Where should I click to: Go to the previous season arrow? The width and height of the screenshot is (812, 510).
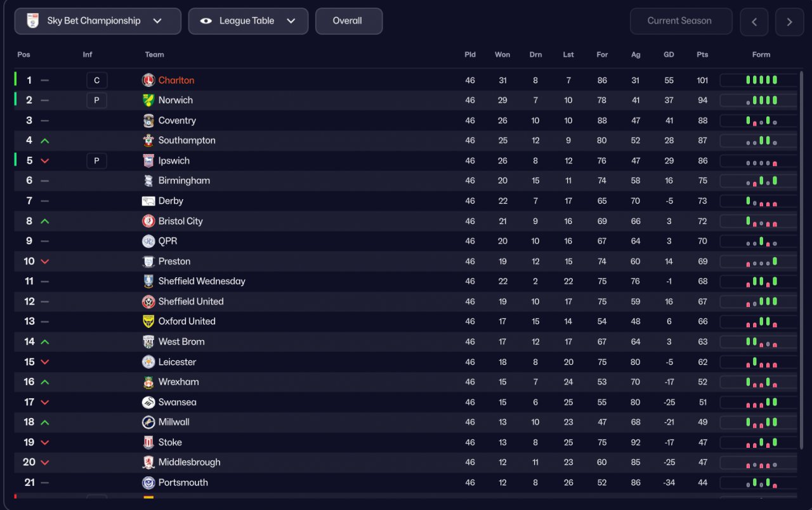tap(754, 22)
